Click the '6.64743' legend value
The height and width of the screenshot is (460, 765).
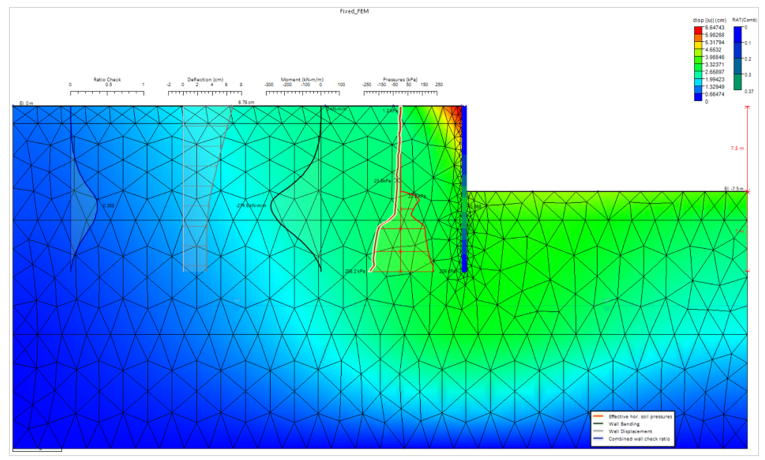(x=715, y=28)
